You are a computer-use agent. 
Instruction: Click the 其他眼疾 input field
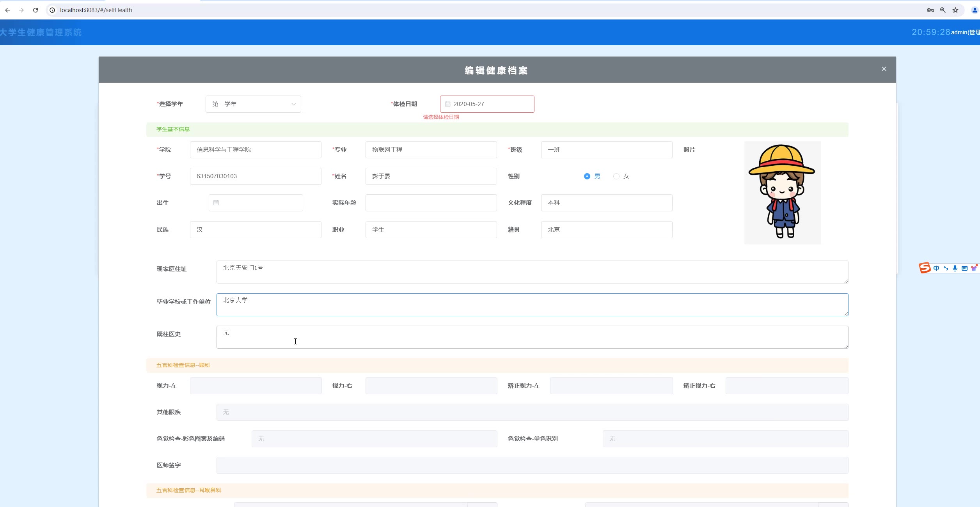click(x=533, y=412)
